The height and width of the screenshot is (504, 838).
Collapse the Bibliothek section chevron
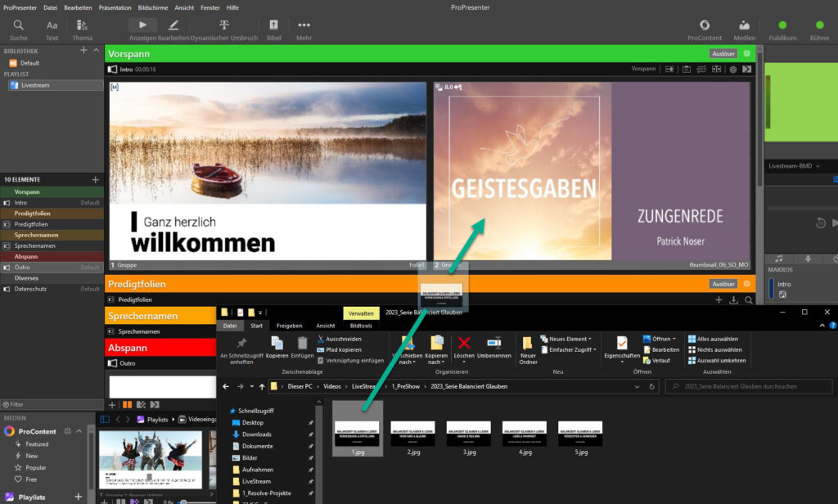tap(96, 51)
